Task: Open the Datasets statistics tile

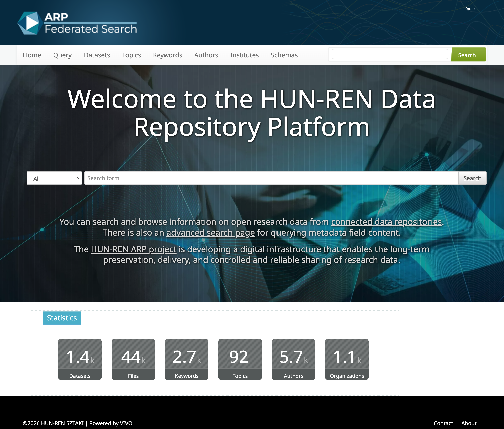Action: point(80,359)
